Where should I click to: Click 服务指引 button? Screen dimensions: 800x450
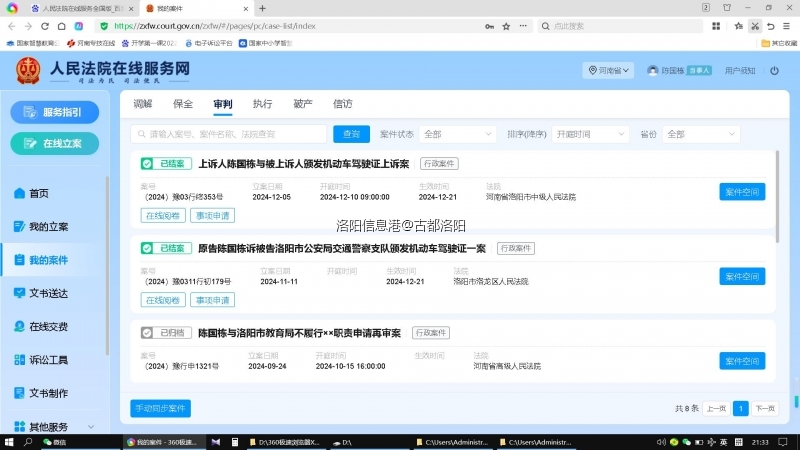[55, 112]
